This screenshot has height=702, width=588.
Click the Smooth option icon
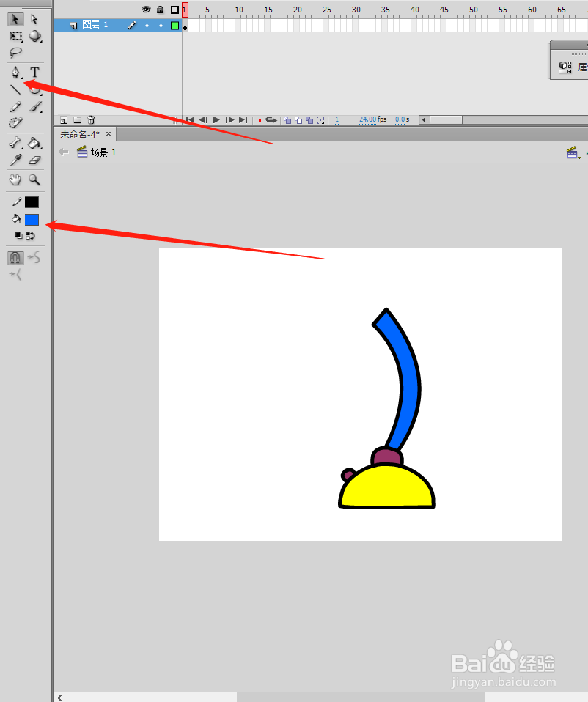(x=34, y=257)
